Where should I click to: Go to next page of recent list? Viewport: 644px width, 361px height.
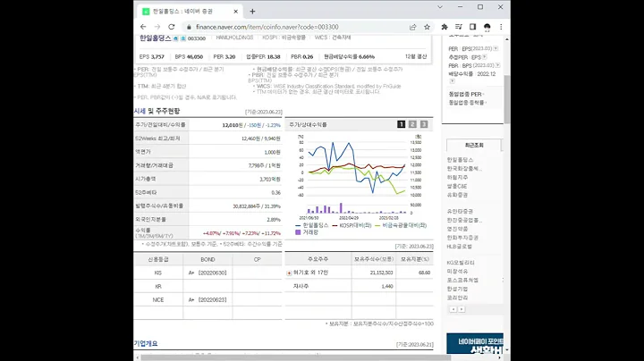462,309
